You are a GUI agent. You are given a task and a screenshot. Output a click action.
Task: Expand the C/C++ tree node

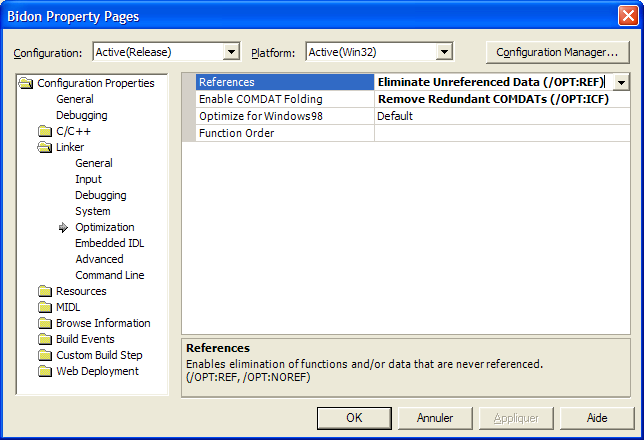click(74, 131)
